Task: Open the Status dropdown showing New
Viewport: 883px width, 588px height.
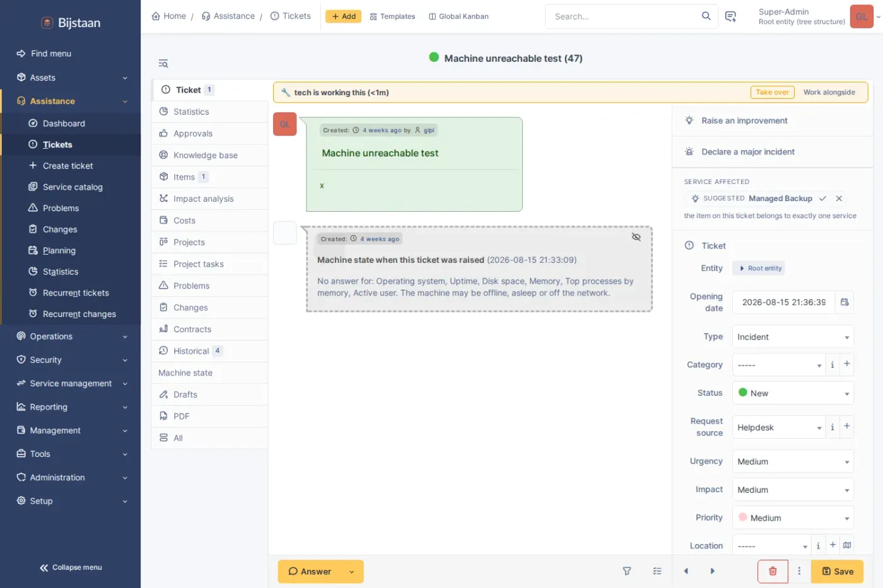Action: 793,393
